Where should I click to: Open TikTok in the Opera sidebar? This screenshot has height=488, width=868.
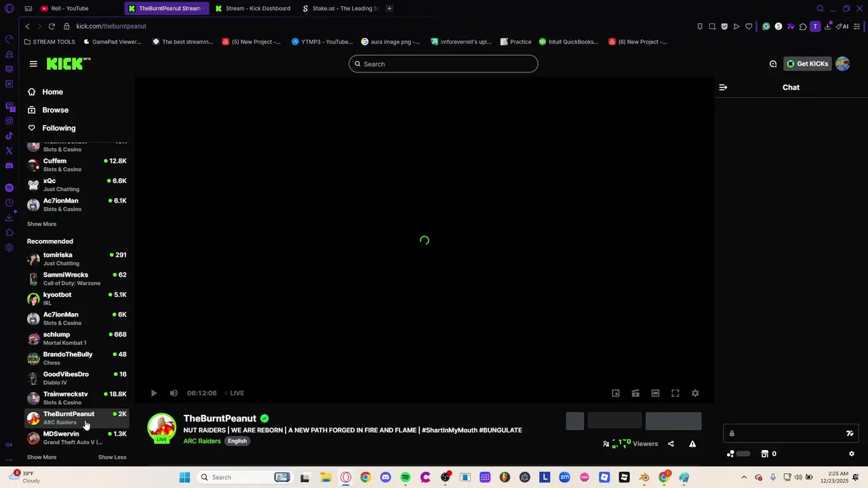9,136
